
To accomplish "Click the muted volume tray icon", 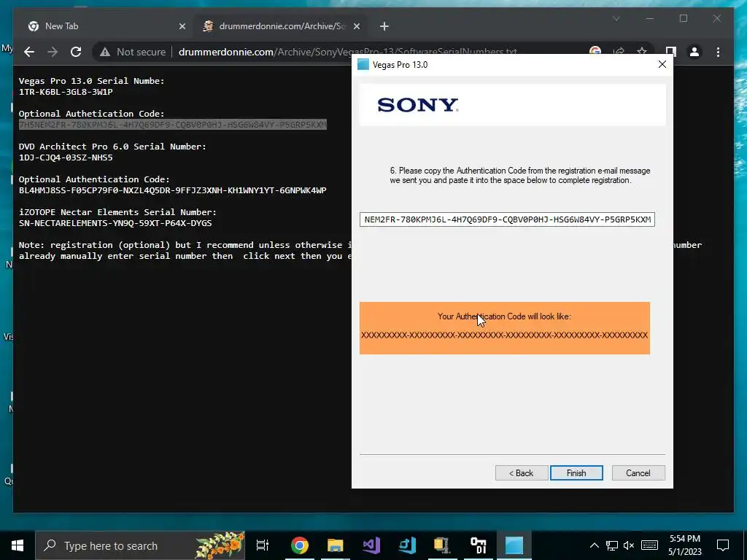I will coord(629,545).
